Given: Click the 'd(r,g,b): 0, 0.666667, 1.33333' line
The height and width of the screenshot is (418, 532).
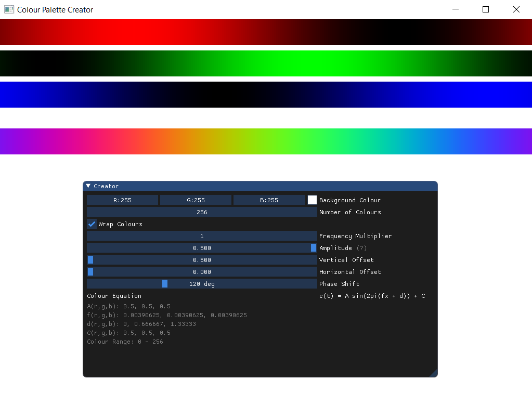Looking at the screenshot, I should point(141,324).
